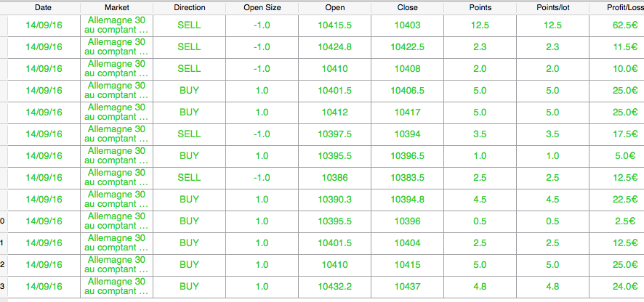Click the open price 10424.8 cell
Screen dimensions: 644x302
[x=335, y=47]
